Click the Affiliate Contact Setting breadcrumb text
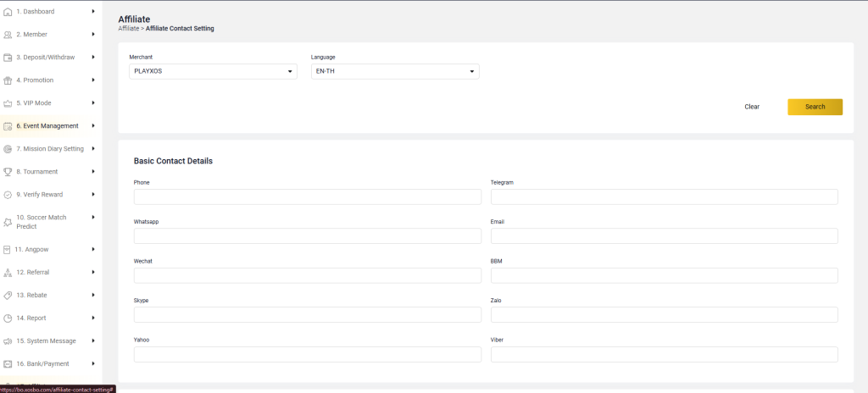Viewport: 868px width, 393px height. point(180,29)
